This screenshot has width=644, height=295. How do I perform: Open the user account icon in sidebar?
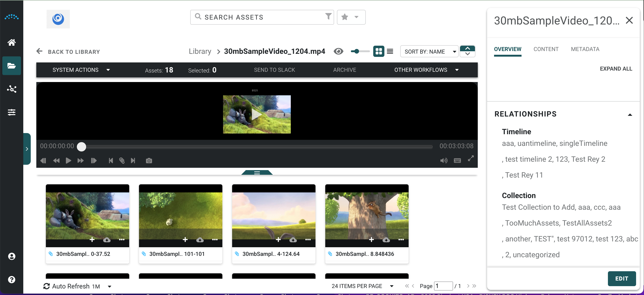tap(11, 256)
